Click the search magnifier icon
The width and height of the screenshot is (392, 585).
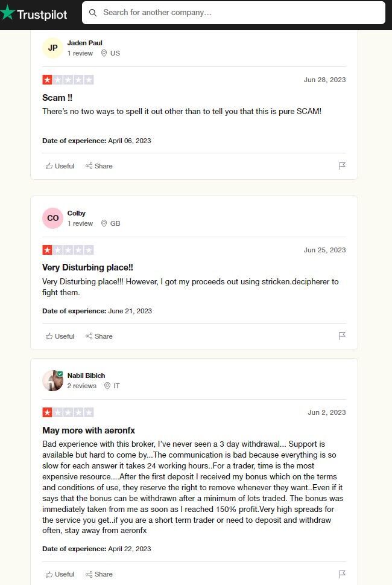tap(93, 13)
